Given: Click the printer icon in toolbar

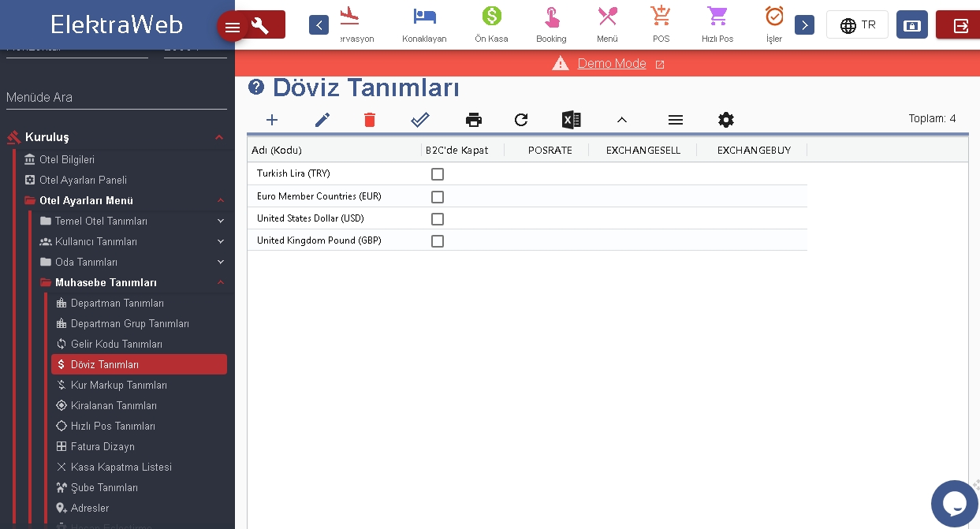Looking at the screenshot, I should [x=474, y=120].
